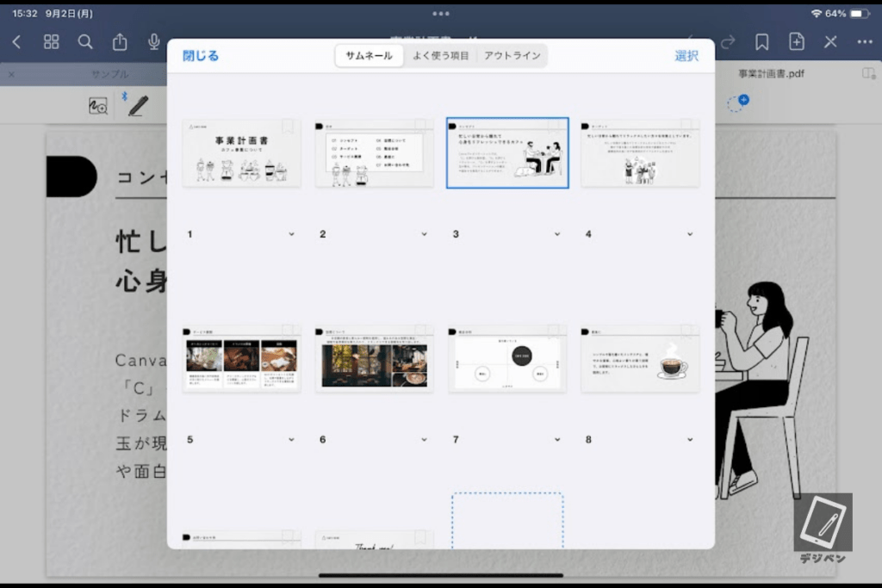Open the page 8 coffee cup thumbnail
The height and width of the screenshot is (588, 882).
click(640, 358)
